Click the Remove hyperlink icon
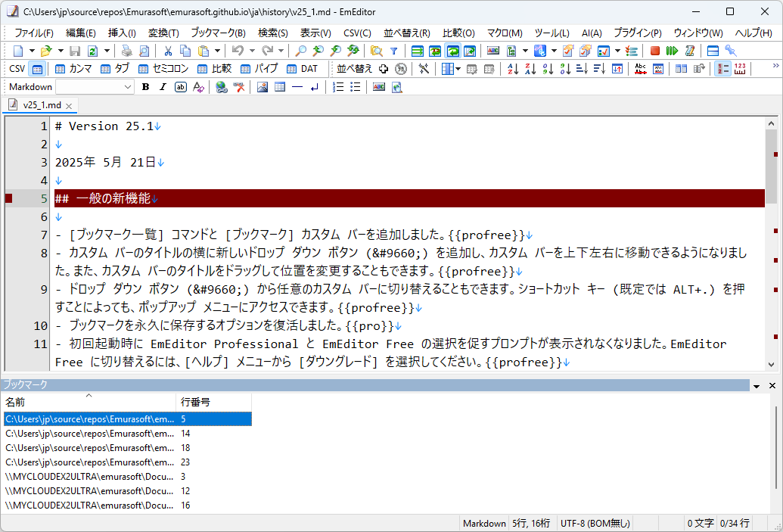Screen dimensions: 783x532 239,87
